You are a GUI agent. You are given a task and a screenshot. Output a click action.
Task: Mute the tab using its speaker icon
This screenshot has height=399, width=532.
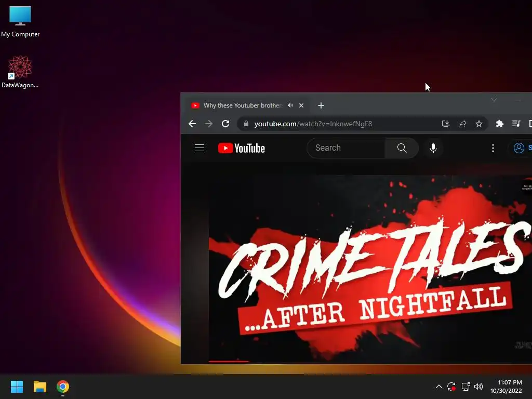[x=290, y=105]
